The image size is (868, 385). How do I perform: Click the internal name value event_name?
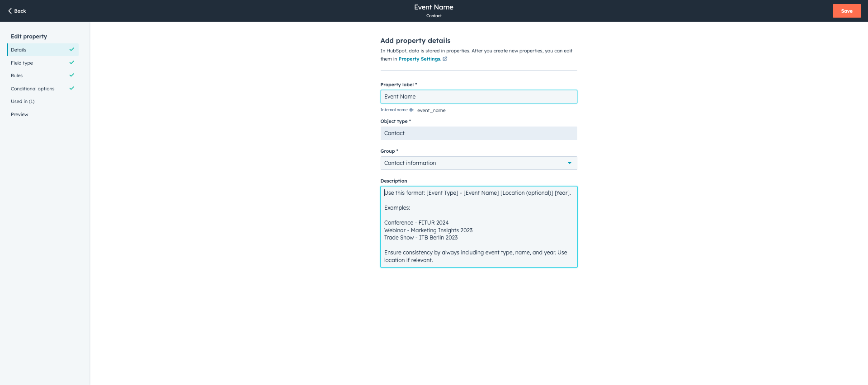pyautogui.click(x=431, y=110)
